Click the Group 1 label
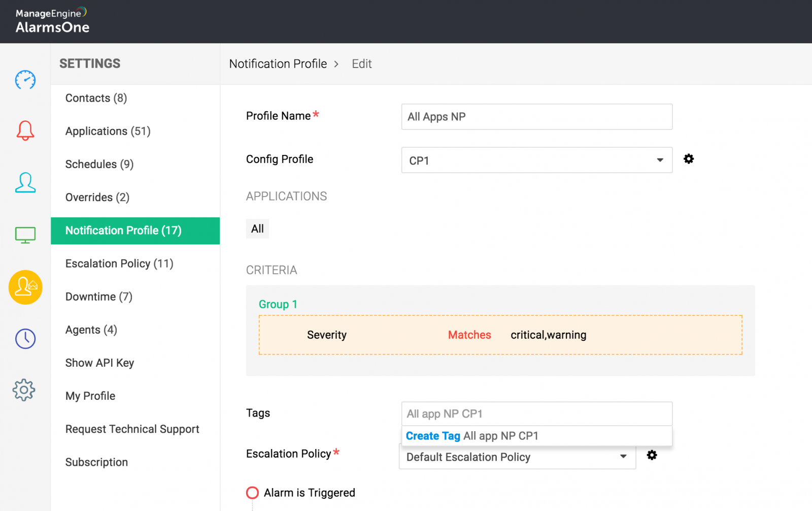 click(278, 304)
